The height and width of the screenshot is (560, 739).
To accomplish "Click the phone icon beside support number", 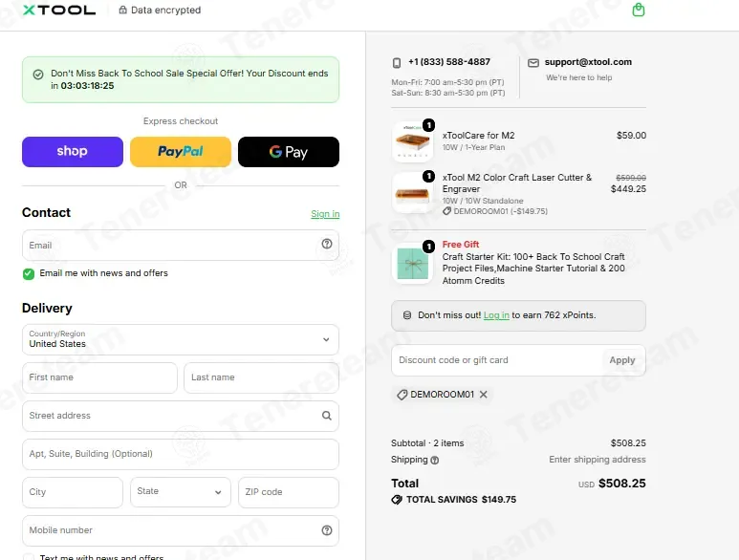I will tap(397, 63).
